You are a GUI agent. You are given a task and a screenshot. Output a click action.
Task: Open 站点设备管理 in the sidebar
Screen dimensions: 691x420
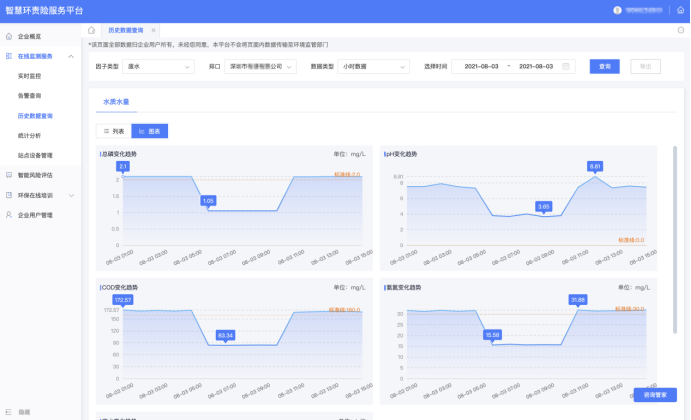coord(35,155)
